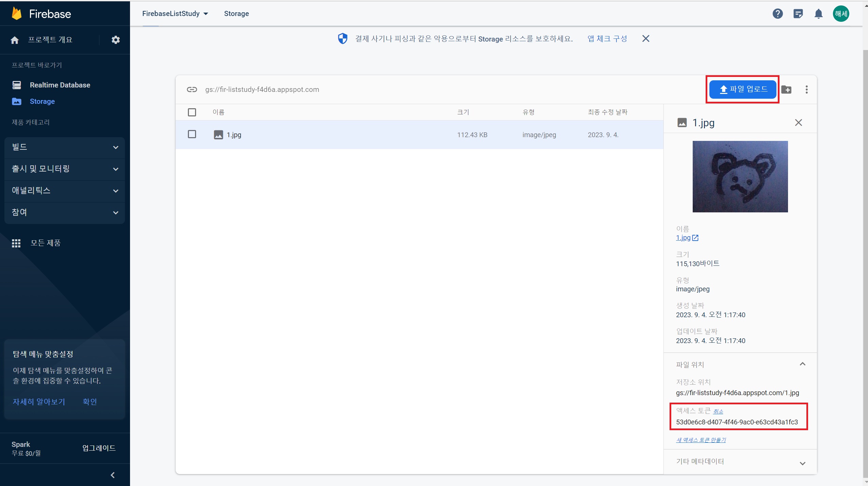Expand the 기타 메타데이터 section

coord(802,463)
